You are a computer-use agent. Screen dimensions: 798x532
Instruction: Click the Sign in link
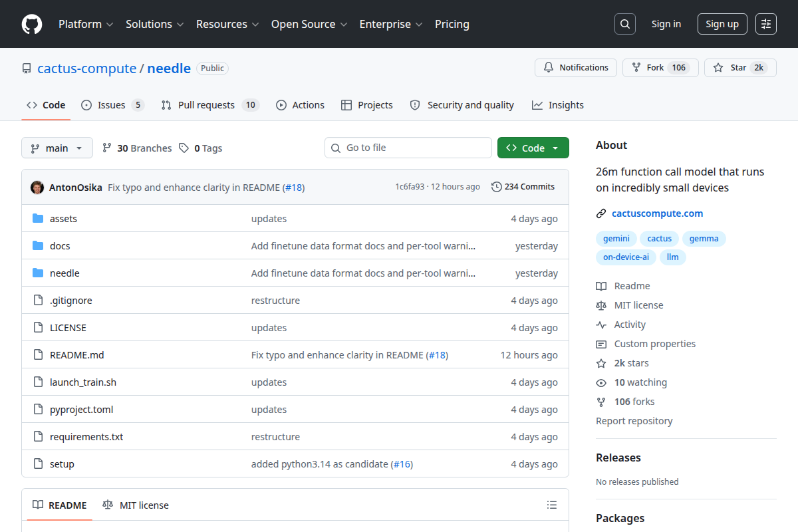(x=666, y=24)
